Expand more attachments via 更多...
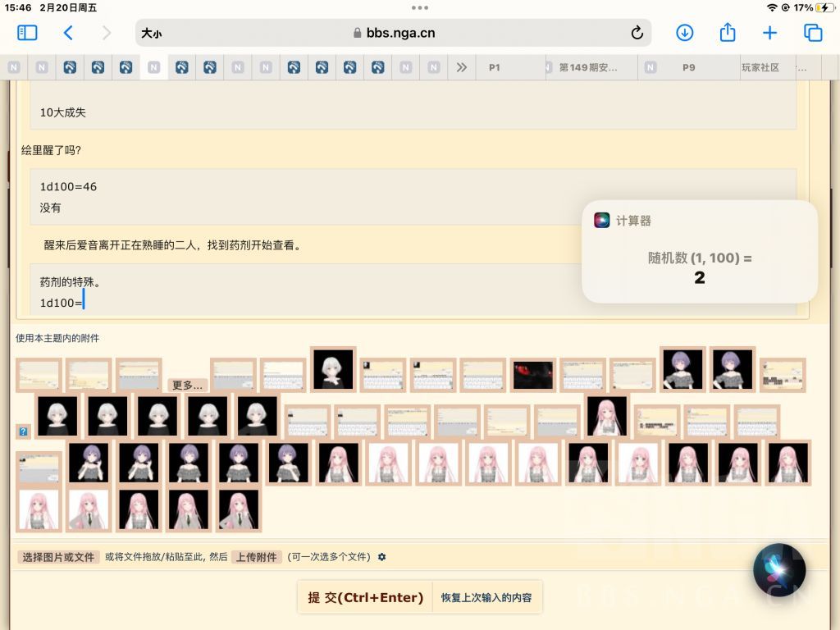The height and width of the screenshot is (630, 840). point(187,386)
